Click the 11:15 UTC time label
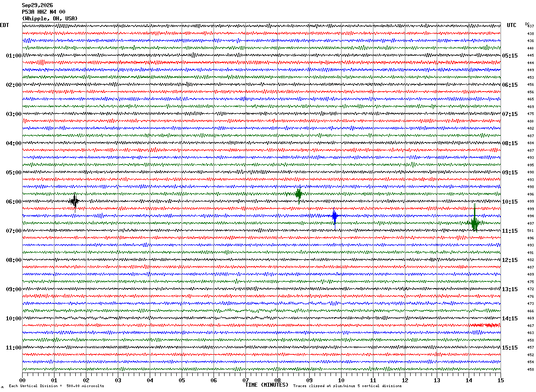 click(510, 231)
